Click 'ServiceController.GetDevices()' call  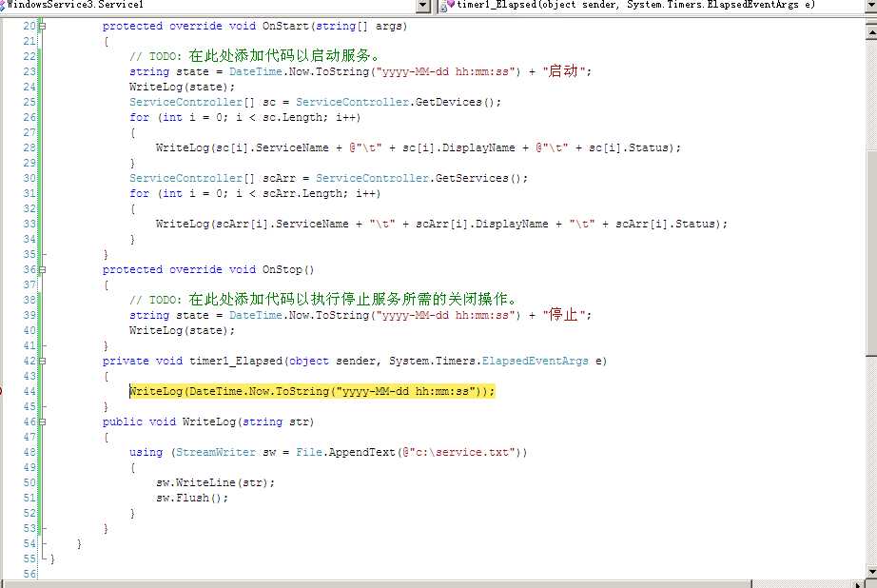point(399,102)
